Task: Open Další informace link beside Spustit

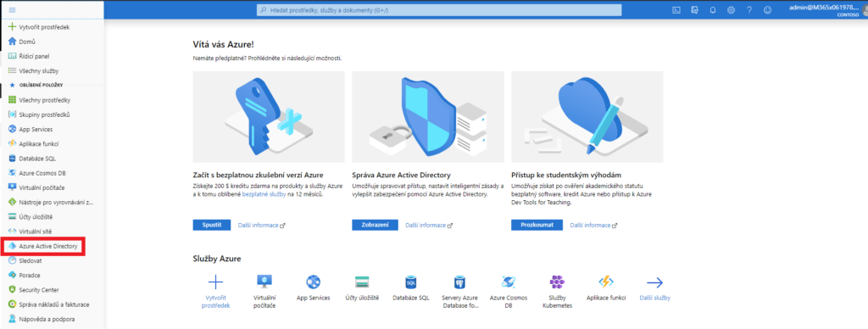Action: coord(261,226)
